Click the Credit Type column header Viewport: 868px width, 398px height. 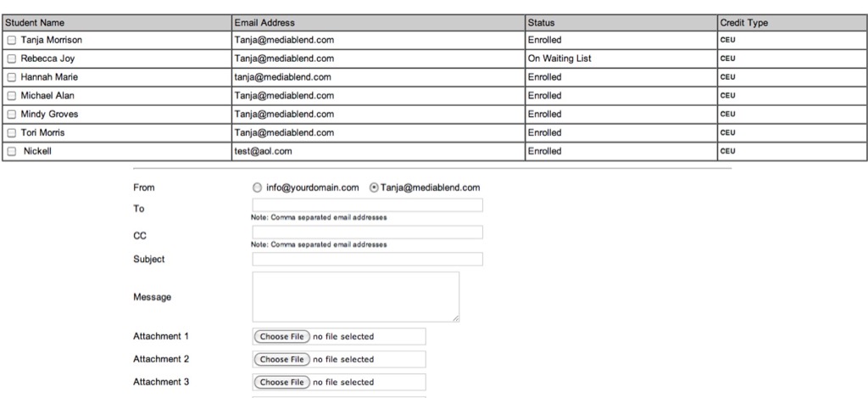point(743,22)
